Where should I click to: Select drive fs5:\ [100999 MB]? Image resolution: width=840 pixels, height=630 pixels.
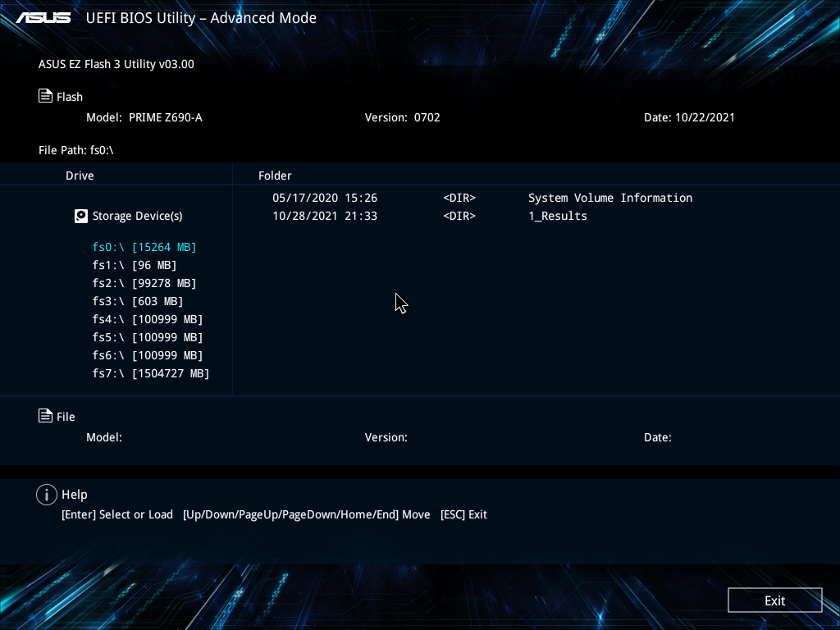[x=148, y=337]
